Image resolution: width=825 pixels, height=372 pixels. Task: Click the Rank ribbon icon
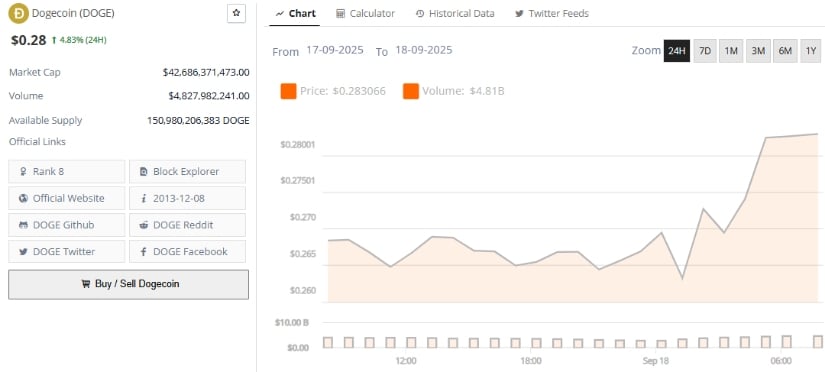(23, 172)
